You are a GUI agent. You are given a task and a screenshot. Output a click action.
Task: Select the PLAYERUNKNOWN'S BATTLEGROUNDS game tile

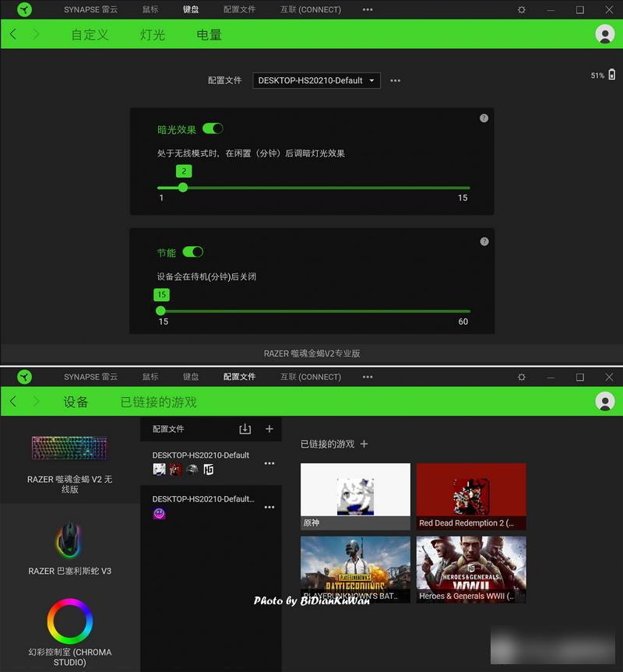(x=355, y=569)
